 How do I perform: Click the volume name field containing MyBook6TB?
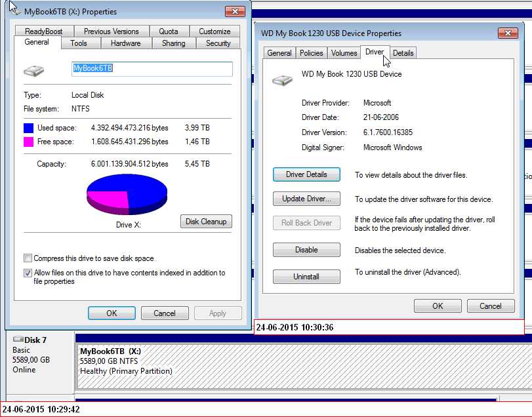tap(152, 68)
